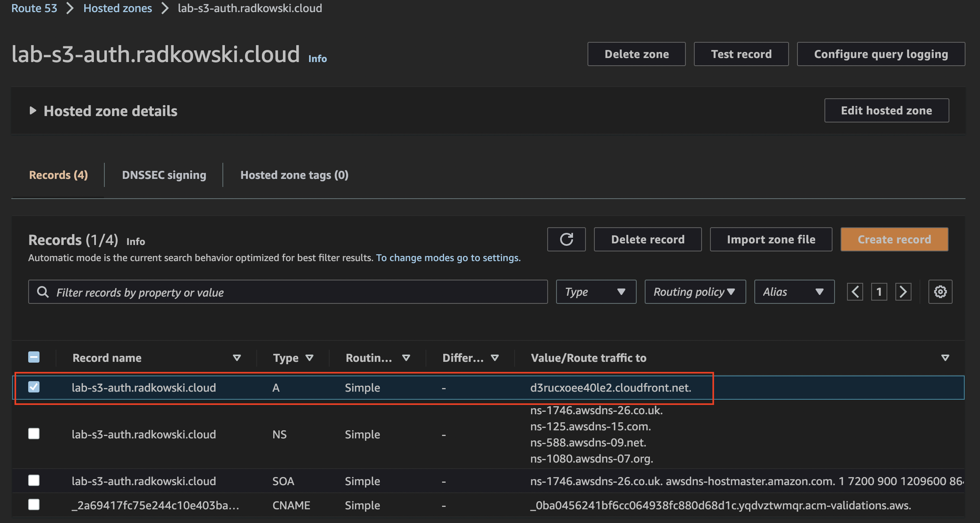Sort by Value/Route traffic to arrow
This screenshot has width=980, height=523.
tap(945, 358)
